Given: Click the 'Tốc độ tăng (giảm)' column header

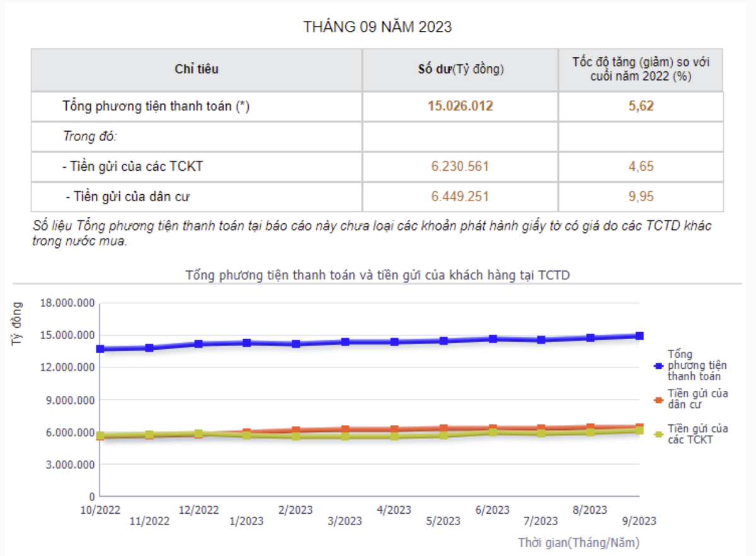Looking at the screenshot, I should (640, 69).
